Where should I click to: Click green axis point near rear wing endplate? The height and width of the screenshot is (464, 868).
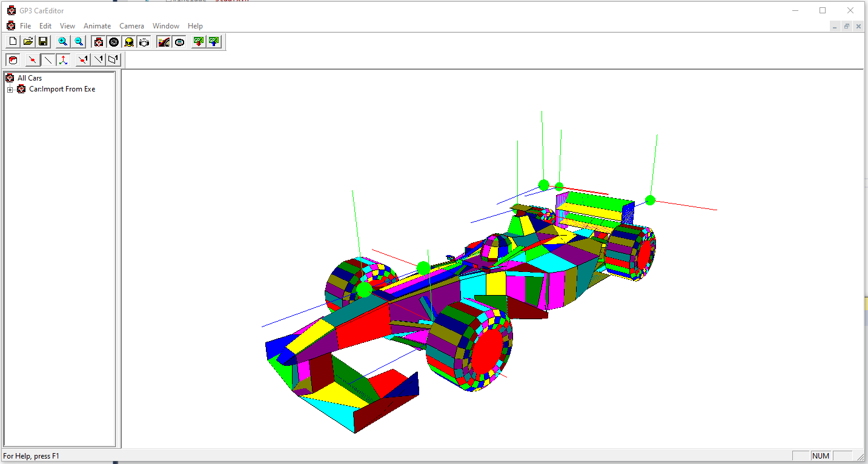click(650, 200)
